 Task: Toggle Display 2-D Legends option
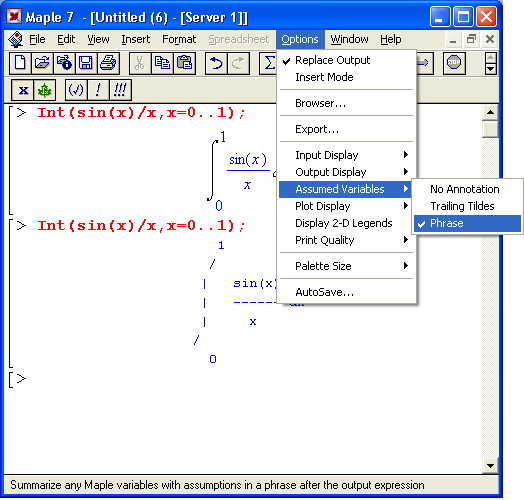(346, 223)
